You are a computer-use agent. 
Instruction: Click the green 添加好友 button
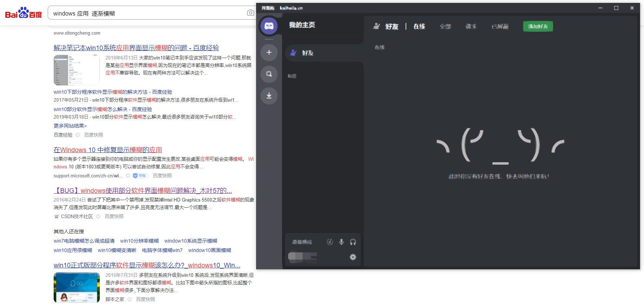click(538, 26)
